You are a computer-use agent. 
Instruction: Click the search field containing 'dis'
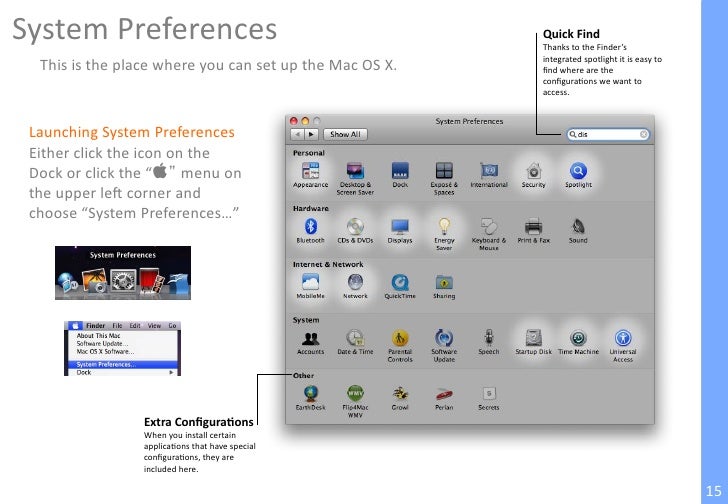[608, 134]
